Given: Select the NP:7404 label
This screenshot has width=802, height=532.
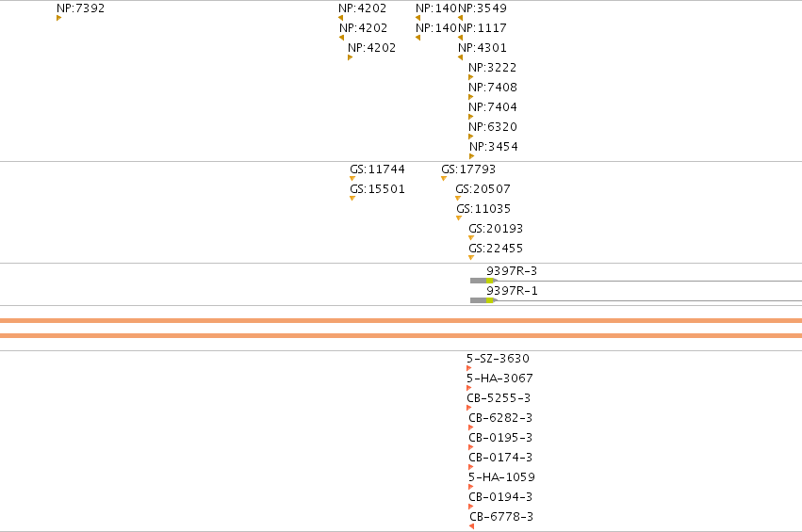Looking at the screenshot, I should (493, 107).
